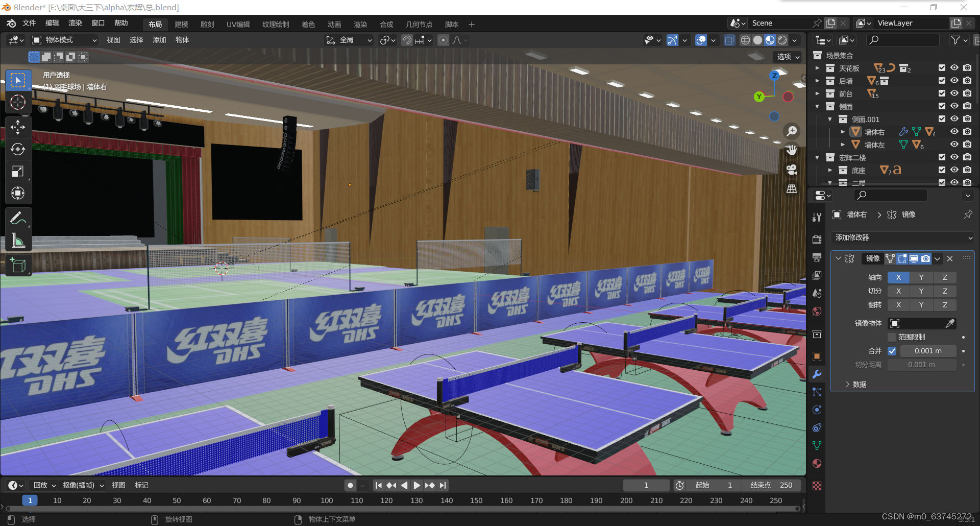980x526 pixels.
Task: Switch to the 建模 workspace tab
Action: (x=181, y=25)
